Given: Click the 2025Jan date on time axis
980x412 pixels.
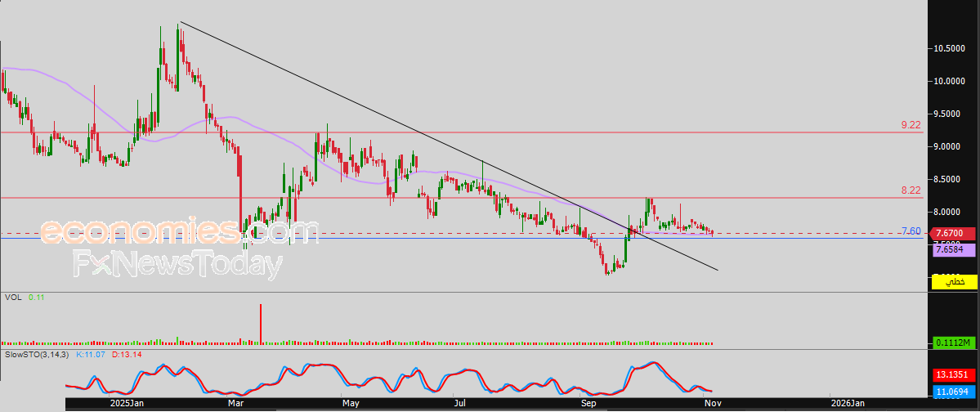Looking at the screenshot, I should [x=127, y=404].
